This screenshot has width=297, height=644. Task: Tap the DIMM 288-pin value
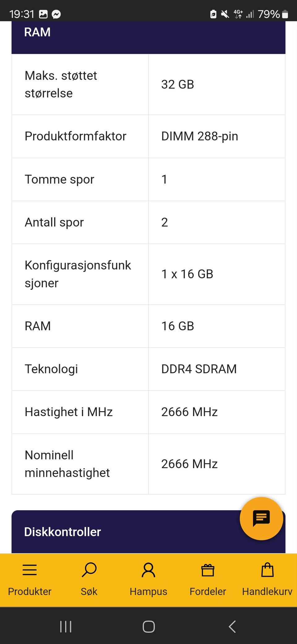[200, 136]
